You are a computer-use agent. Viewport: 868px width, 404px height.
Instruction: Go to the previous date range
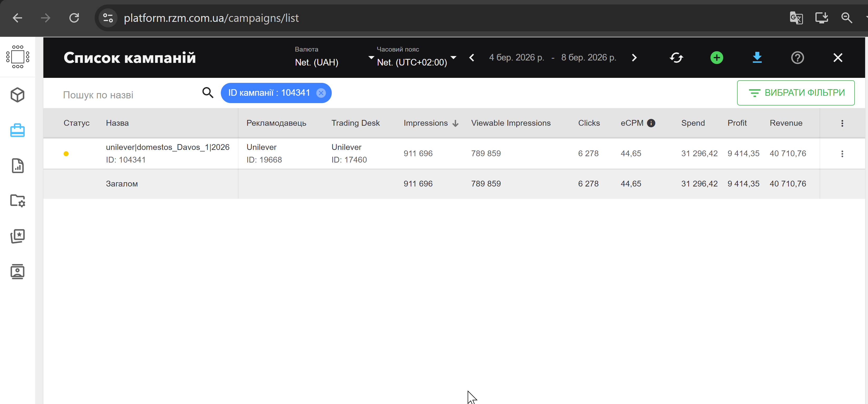pos(472,58)
